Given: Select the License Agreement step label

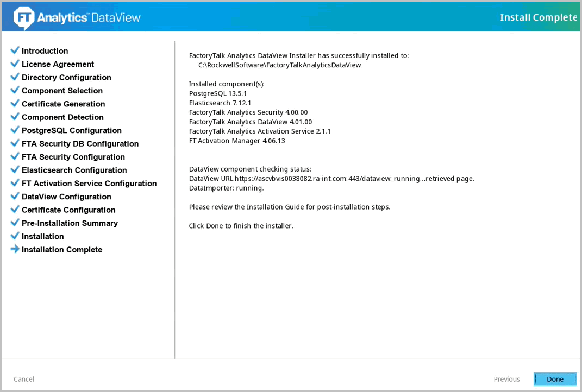Looking at the screenshot, I should 58,64.
